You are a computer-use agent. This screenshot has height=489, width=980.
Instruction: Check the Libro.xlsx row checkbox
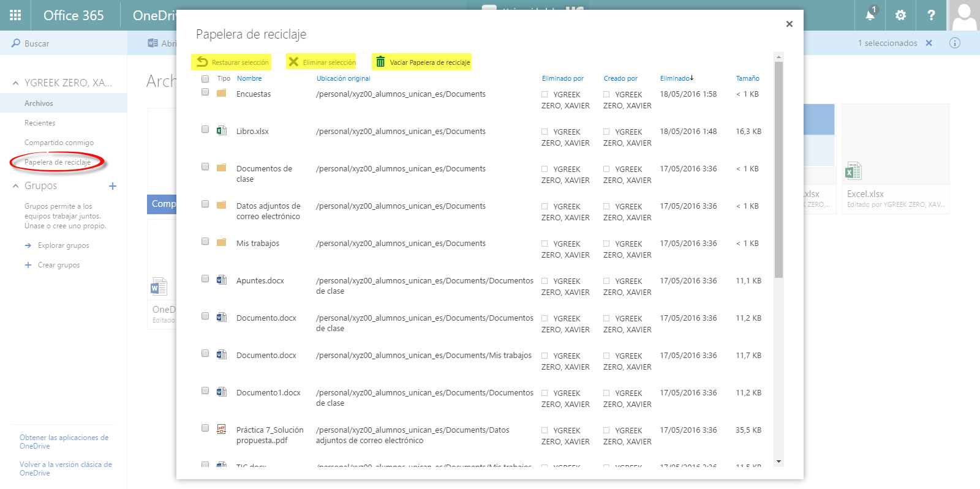pyautogui.click(x=205, y=130)
